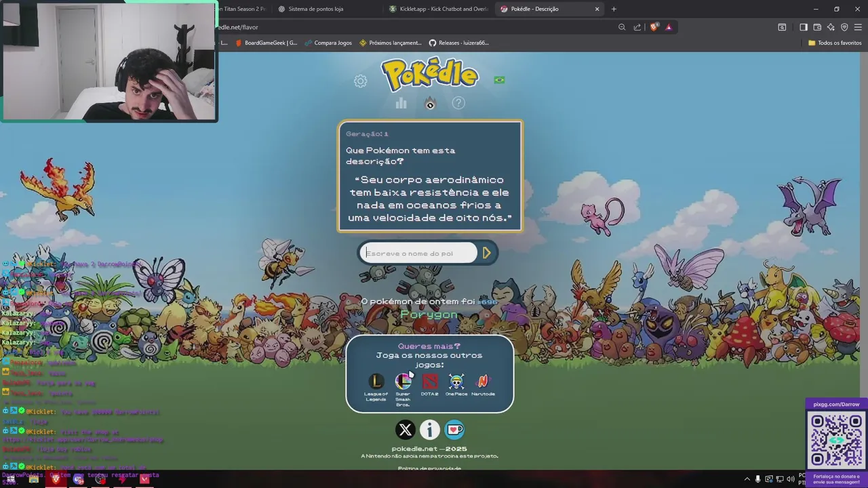Screen dimensions: 868x488
Task: Click the streak flame icon
Action: pyautogui.click(x=430, y=103)
